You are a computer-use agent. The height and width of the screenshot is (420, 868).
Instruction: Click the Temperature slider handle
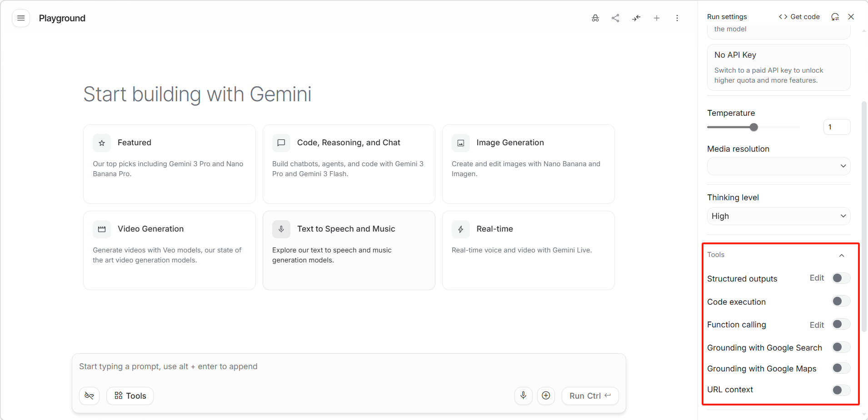pos(754,127)
